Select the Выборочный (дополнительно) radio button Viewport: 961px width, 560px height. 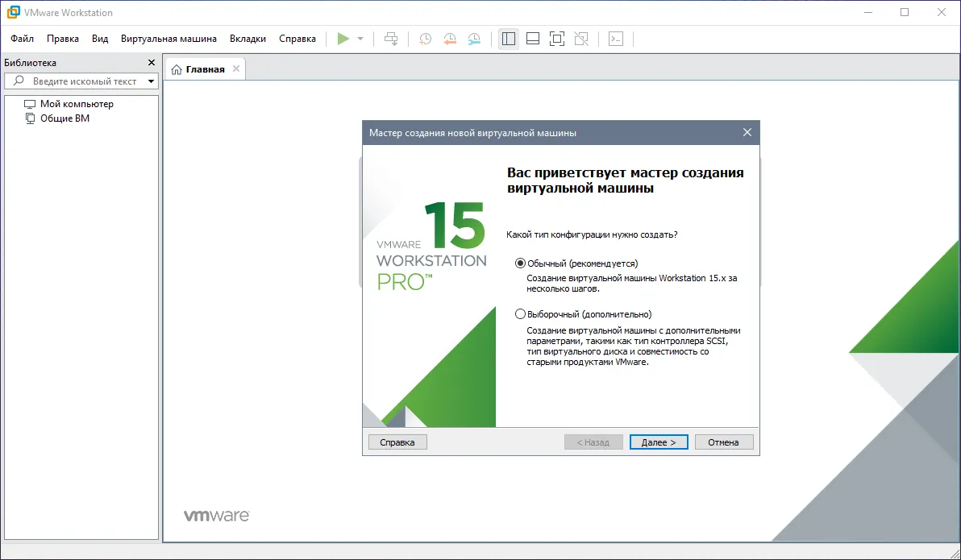pos(520,314)
